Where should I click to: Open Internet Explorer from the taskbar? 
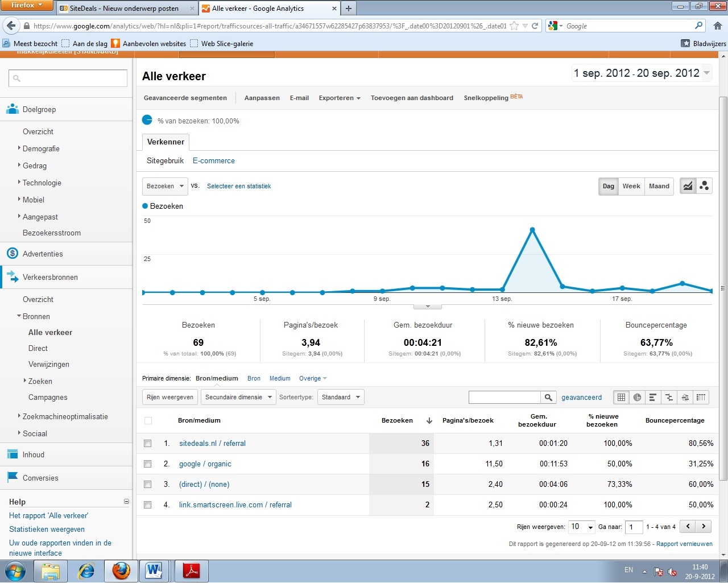click(86, 570)
